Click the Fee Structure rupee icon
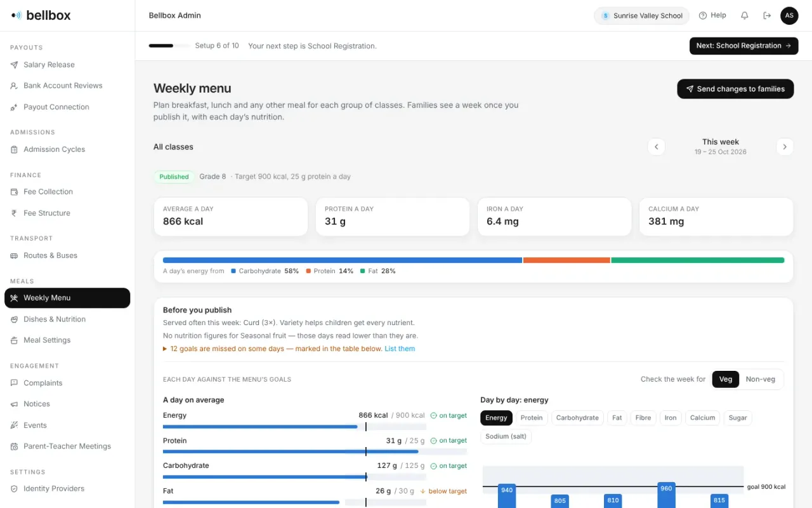The height and width of the screenshot is (508, 812). 14,213
